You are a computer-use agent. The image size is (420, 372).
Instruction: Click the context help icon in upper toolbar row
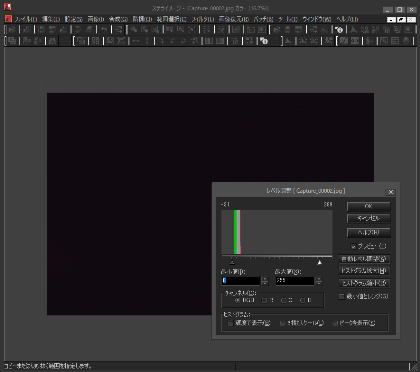coord(339,30)
